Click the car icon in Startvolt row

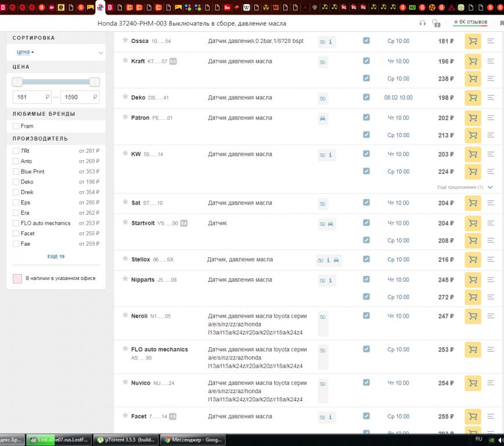[x=330, y=224]
